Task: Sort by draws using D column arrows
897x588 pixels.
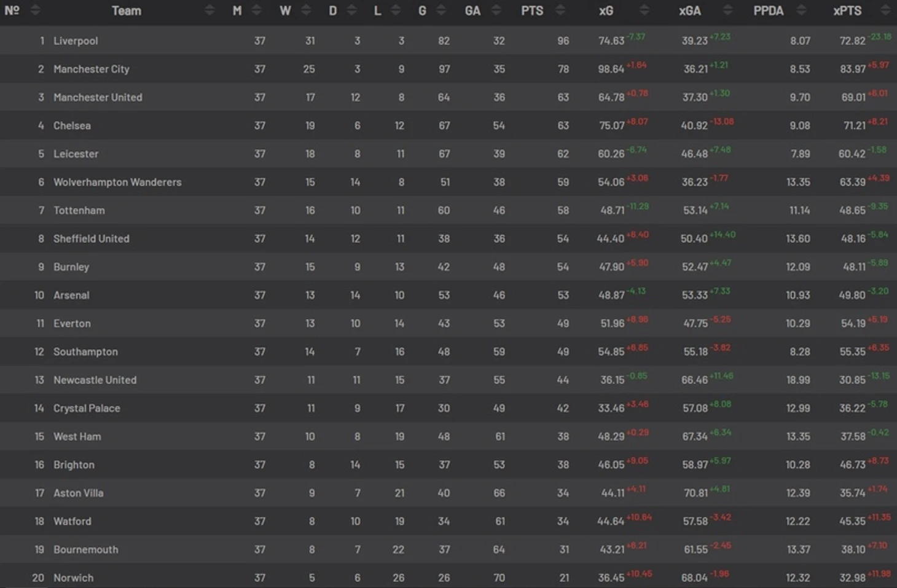Action: pos(351,10)
